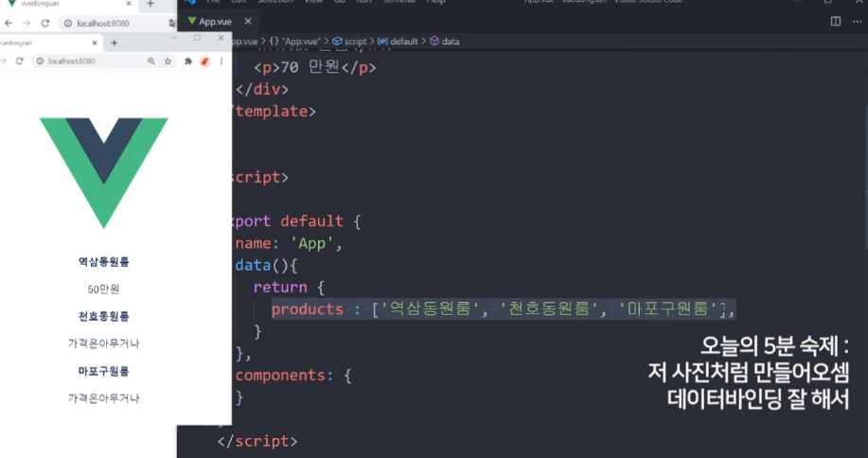Screen dimensions: 868x458
Task: Select the rear Chrome window's vuedongsan tab
Action: (x=39, y=4)
